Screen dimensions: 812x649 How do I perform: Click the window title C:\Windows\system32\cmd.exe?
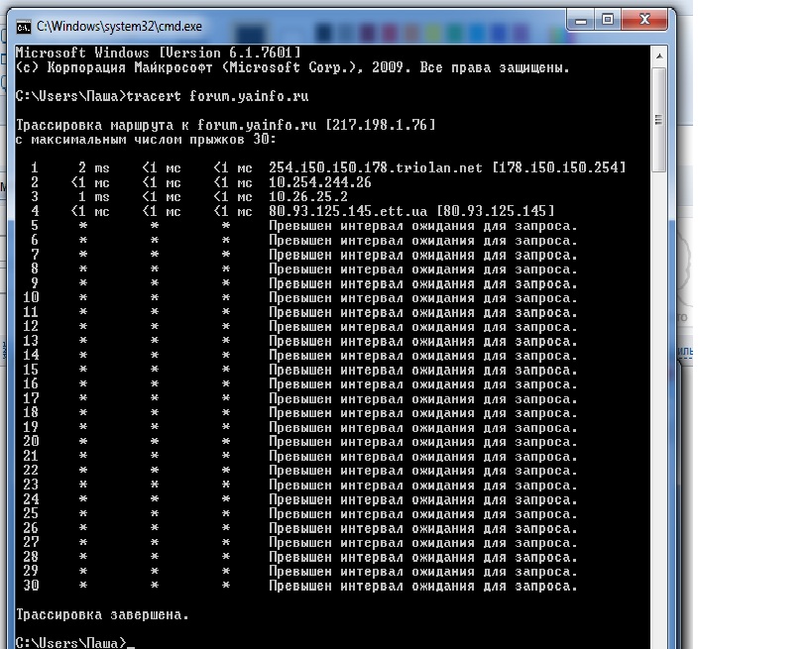119,27
